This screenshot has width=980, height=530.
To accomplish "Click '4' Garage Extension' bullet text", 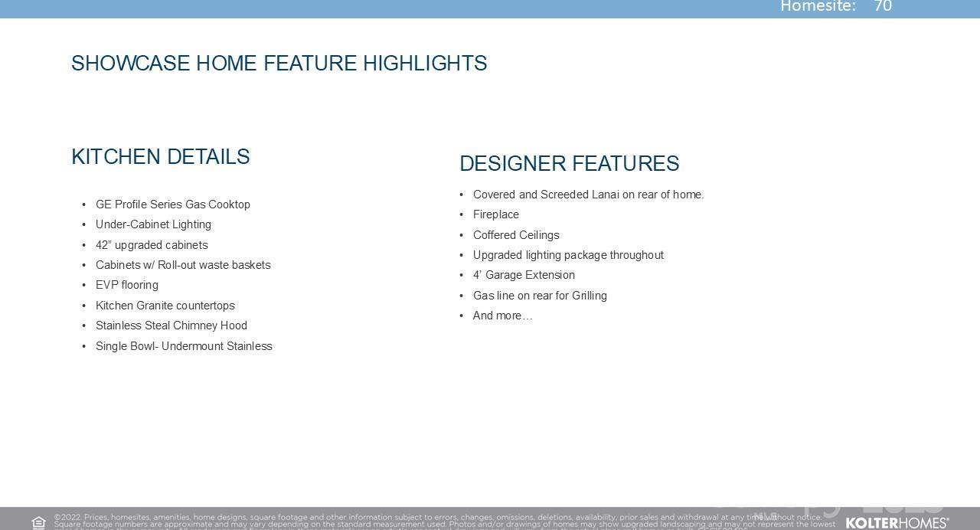I will (524, 275).
